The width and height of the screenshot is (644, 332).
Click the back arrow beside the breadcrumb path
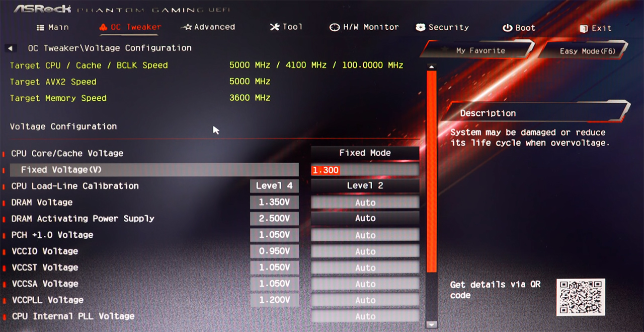10,48
